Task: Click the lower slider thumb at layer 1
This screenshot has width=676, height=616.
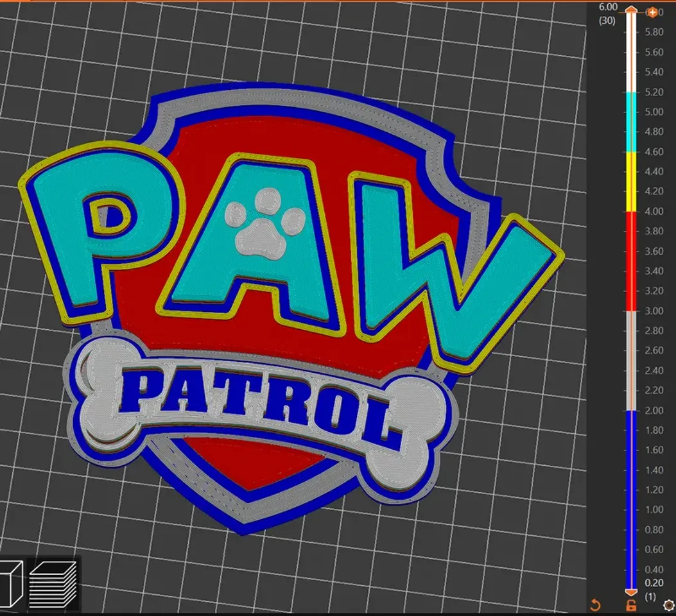Action: click(x=631, y=591)
